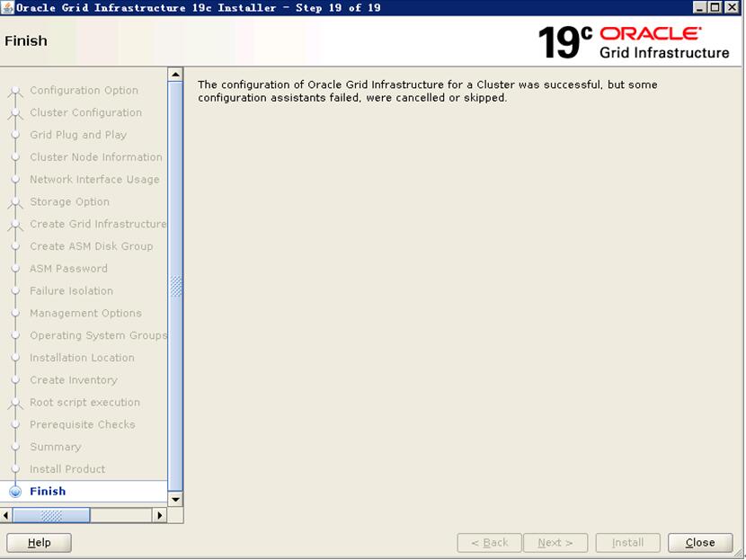Select Installation Location step

[82, 358]
